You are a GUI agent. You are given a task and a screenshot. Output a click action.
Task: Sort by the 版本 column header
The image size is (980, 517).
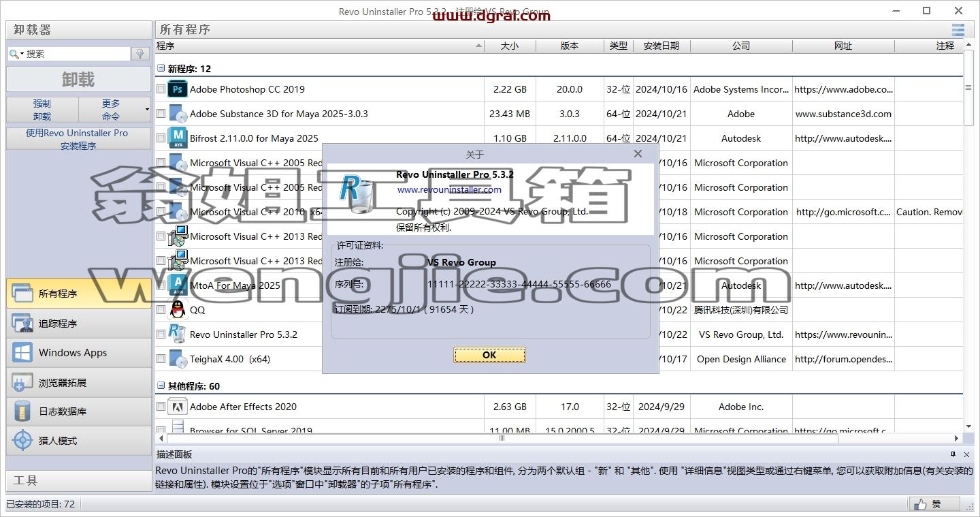570,46
